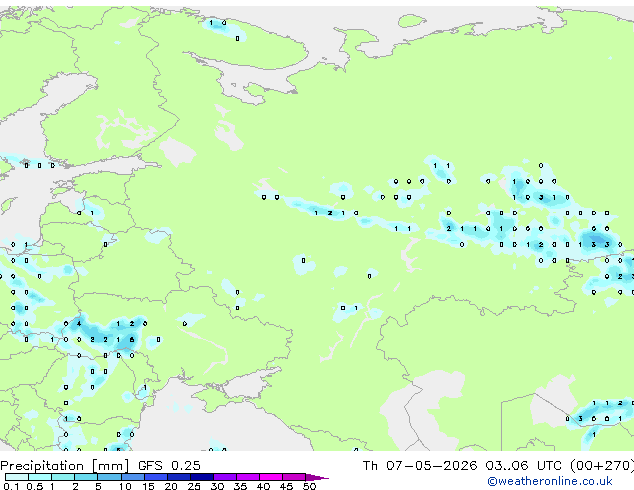The image size is (634, 490).
Task: Click the legend label '0.5'
Action: pos(34,486)
